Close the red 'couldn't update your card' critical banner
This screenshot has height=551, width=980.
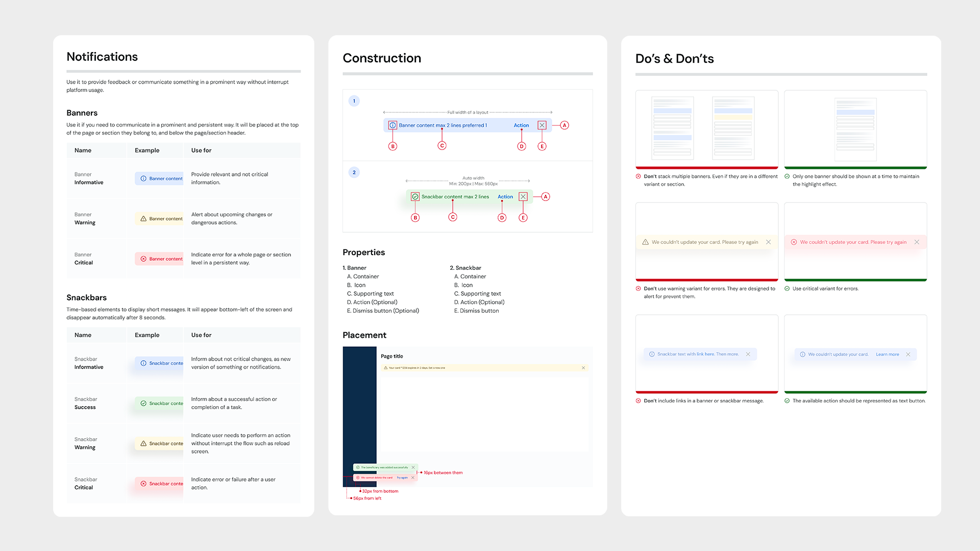pyautogui.click(x=917, y=242)
